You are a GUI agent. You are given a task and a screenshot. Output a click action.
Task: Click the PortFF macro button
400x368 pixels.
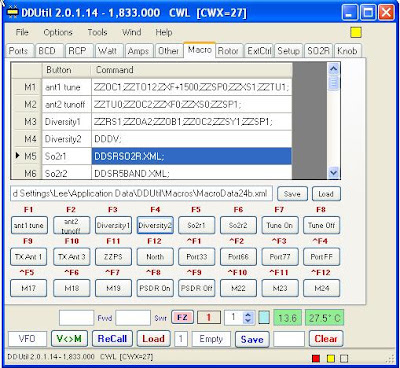[x=322, y=257]
